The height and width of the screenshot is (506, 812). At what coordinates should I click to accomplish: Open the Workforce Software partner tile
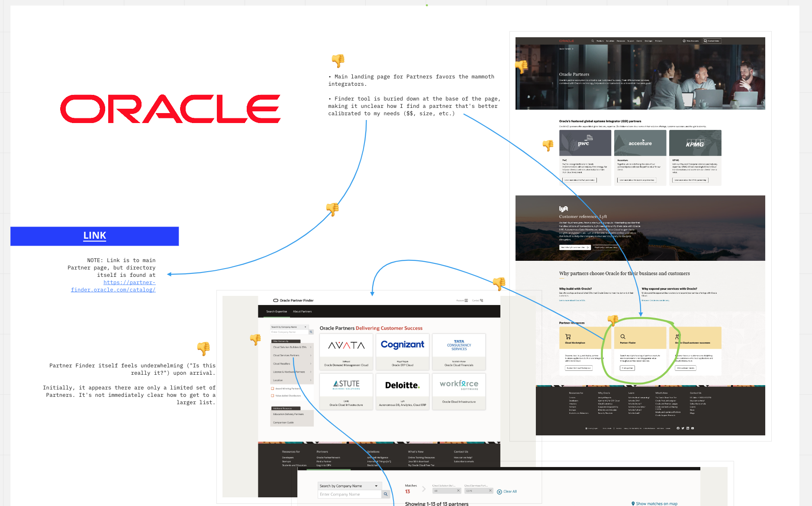coord(459,392)
